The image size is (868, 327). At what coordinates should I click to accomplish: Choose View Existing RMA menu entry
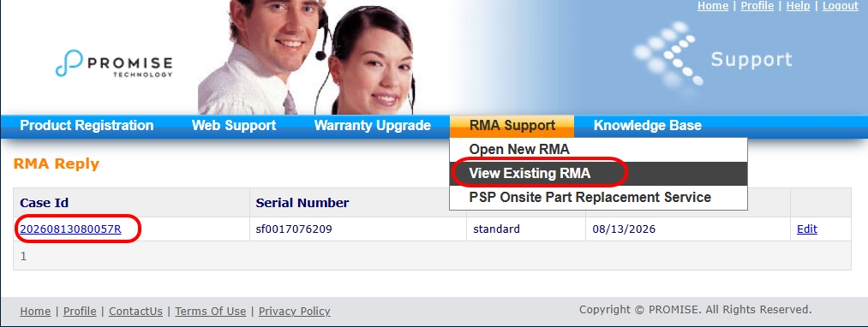[x=598, y=173]
